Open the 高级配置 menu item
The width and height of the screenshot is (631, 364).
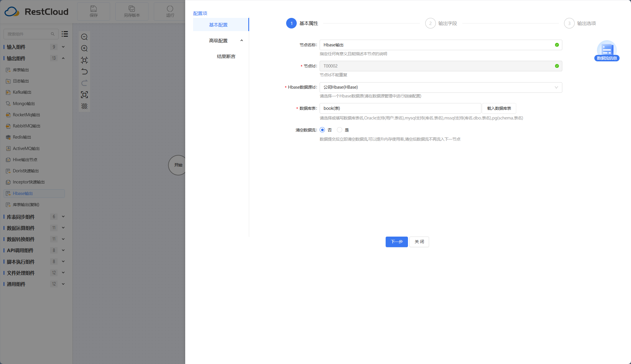coord(218,41)
